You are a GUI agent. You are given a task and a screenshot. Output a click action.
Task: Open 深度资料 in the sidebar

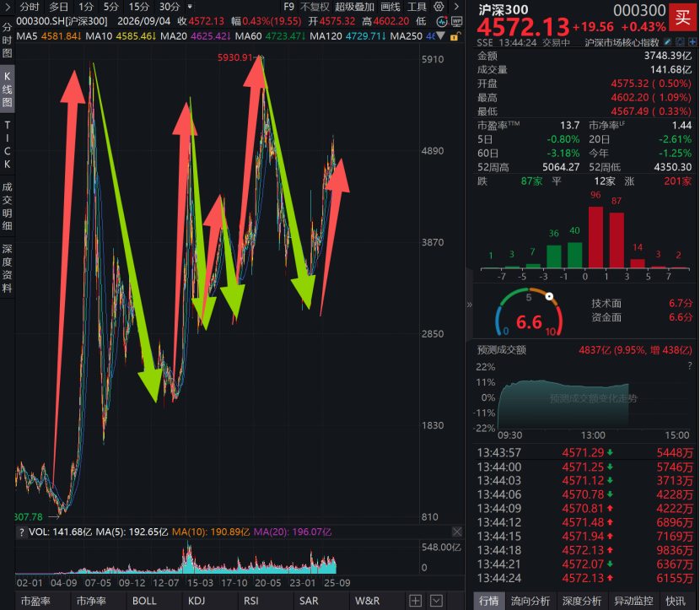pos(7,268)
